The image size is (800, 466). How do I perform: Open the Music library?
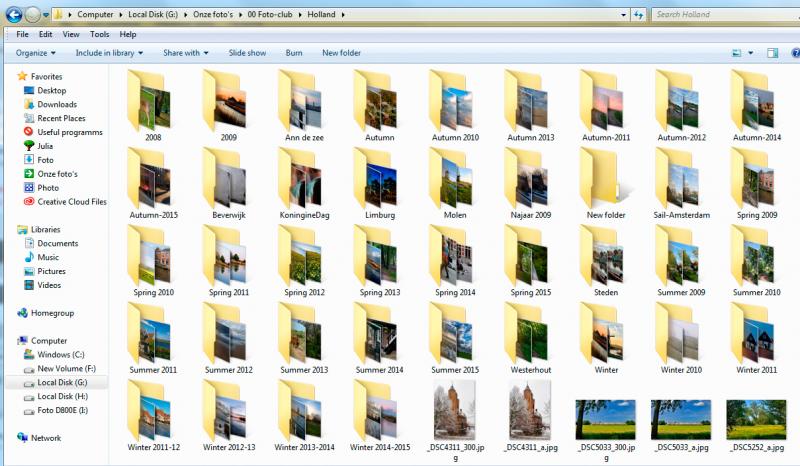(x=48, y=257)
